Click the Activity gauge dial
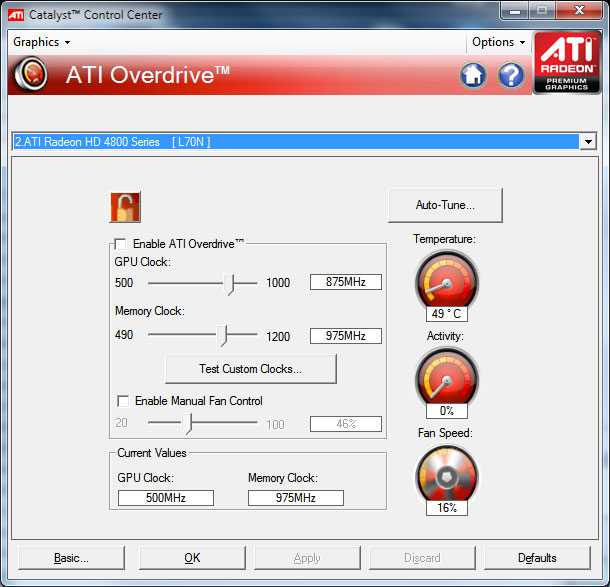Viewport: 610px width, 587px height. click(x=447, y=376)
